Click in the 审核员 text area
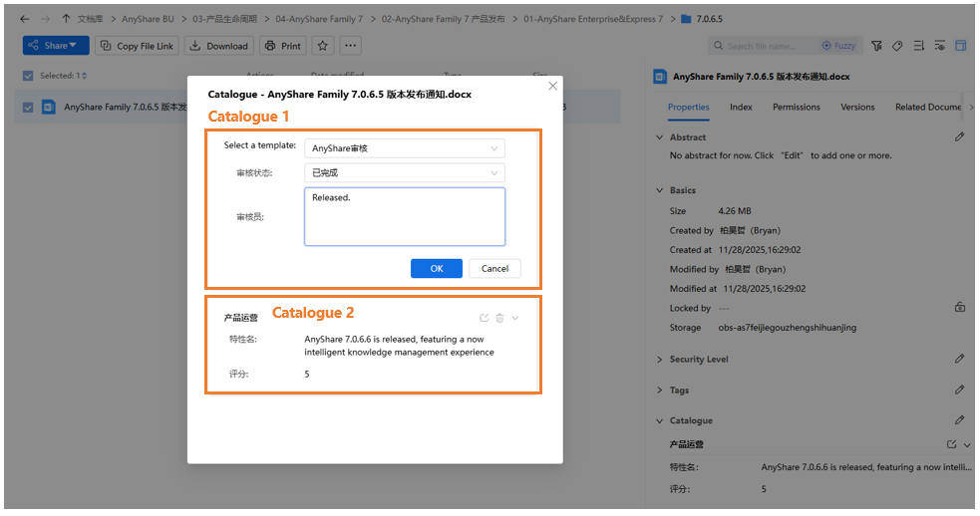 [404, 217]
